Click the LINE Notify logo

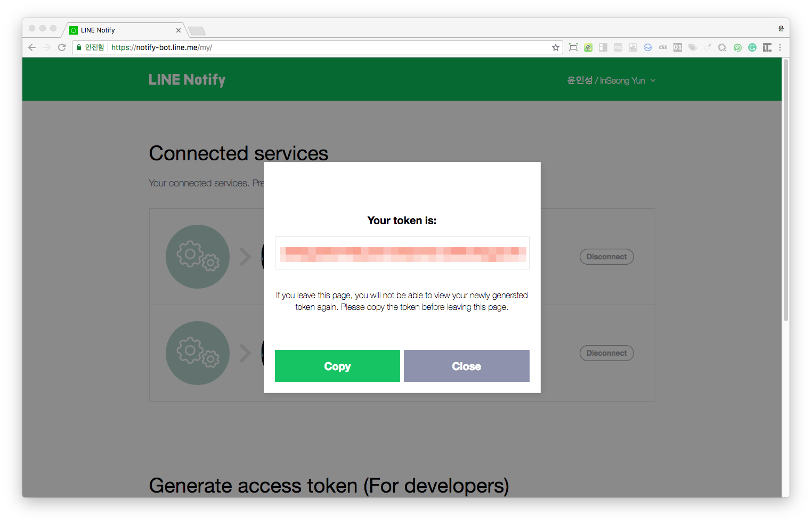point(187,80)
